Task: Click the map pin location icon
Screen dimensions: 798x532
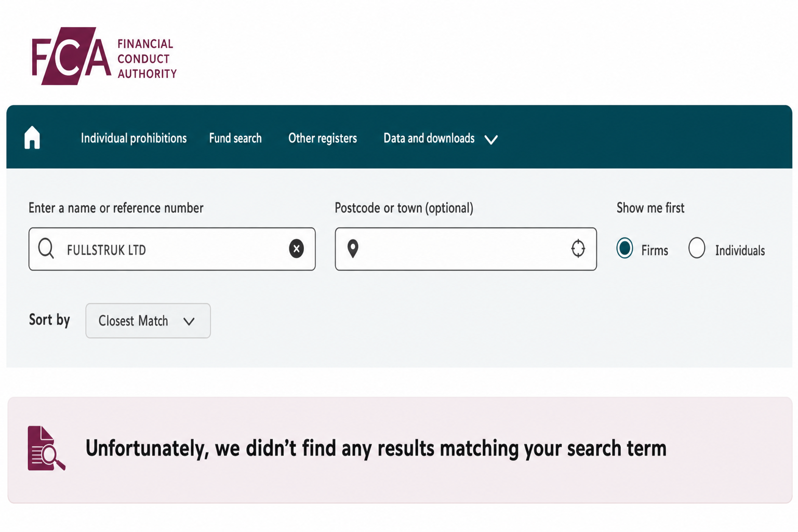Action: (353, 248)
